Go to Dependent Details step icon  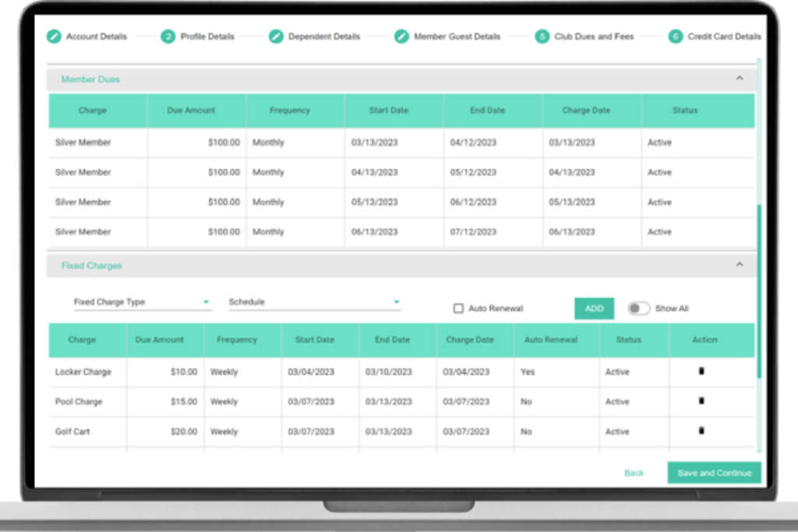click(x=276, y=37)
